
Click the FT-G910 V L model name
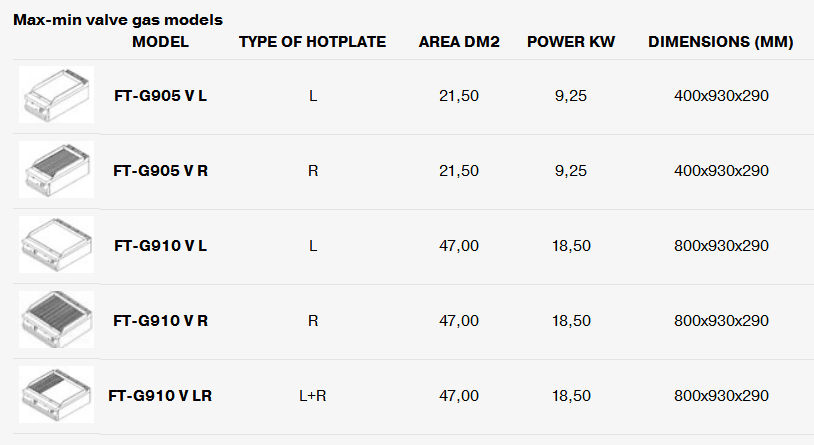click(x=160, y=246)
